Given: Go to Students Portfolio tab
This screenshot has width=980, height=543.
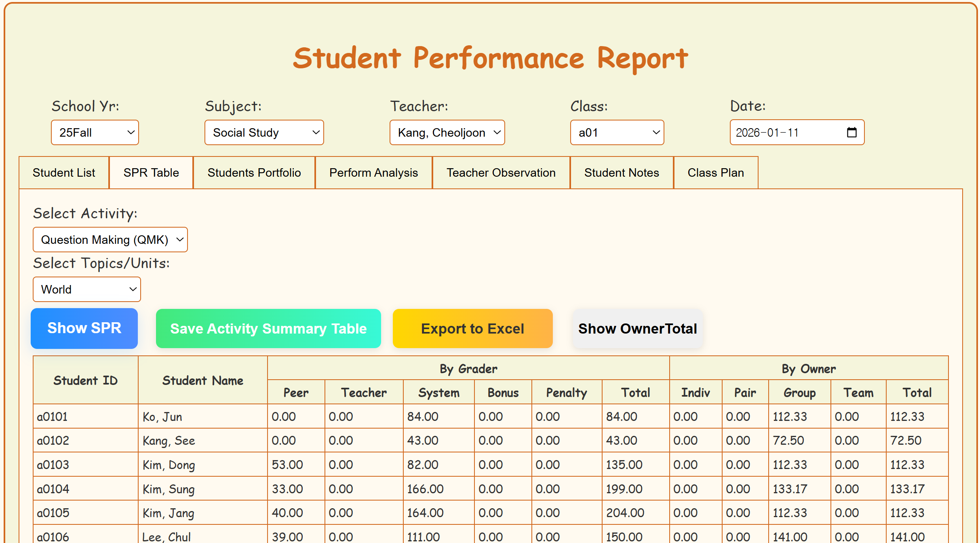Looking at the screenshot, I should click(254, 173).
